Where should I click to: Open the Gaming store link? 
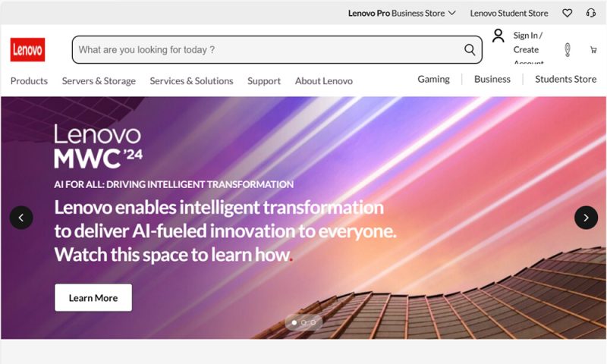[x=433, y=79]
